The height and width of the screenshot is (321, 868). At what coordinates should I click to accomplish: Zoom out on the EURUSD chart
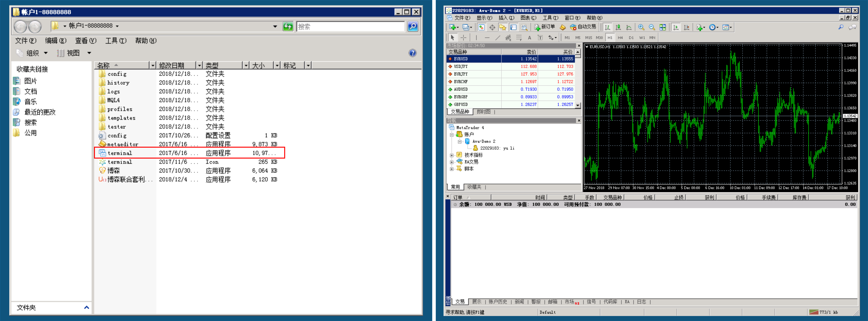pyautogui.click(x=652, y=27)
